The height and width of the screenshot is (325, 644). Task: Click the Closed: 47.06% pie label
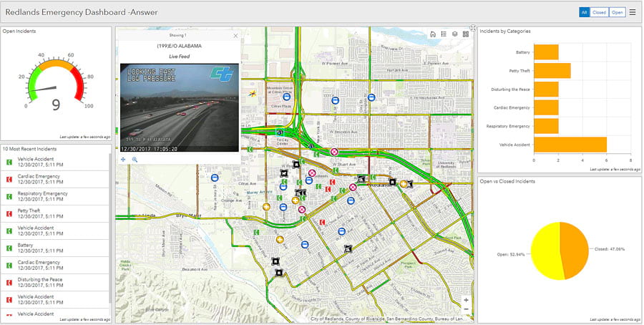pyautogui.click(x=610, y=249)
